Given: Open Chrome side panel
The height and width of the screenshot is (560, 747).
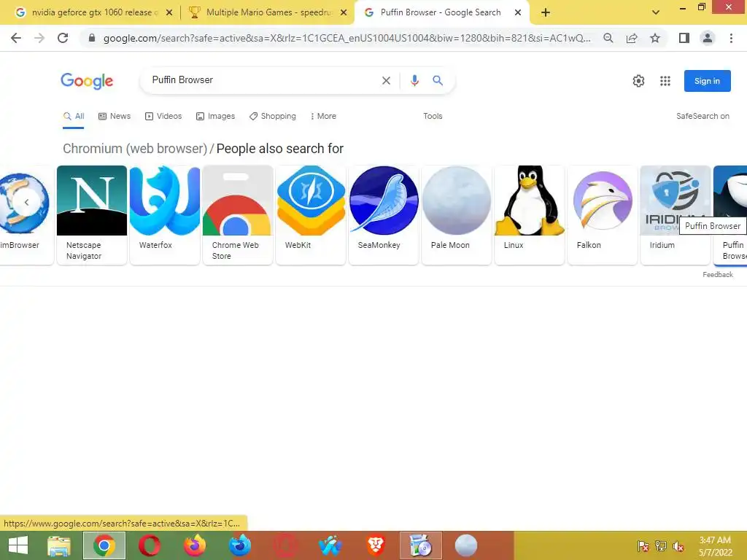Looking at the screenshot, I should tap(684, 38).
